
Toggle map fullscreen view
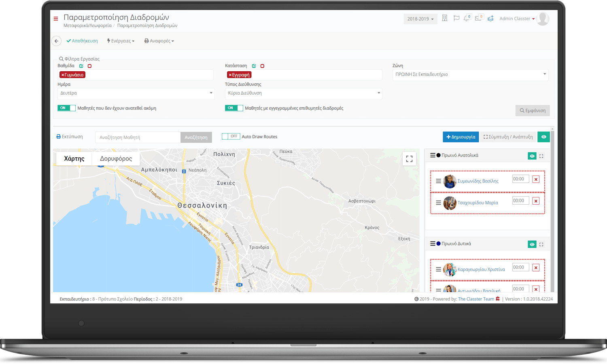(409, 159)
